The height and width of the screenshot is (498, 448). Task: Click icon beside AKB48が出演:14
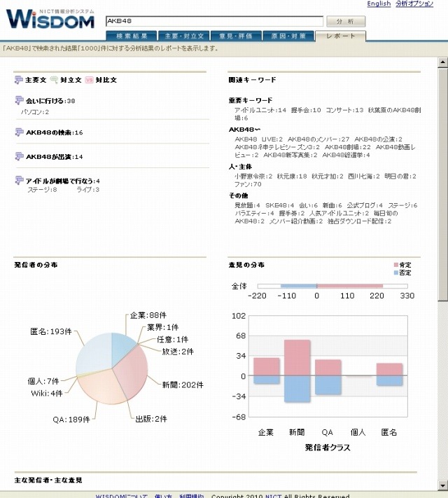[19, 156]
